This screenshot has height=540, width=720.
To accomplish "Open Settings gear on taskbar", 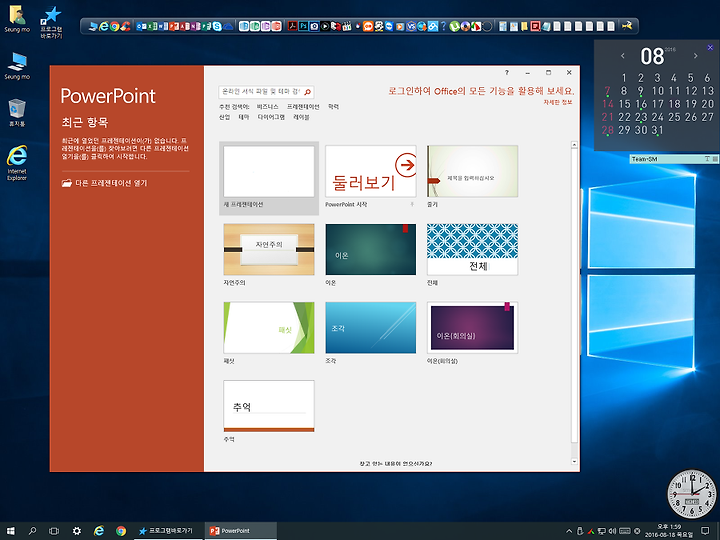I will click(76, 531).
